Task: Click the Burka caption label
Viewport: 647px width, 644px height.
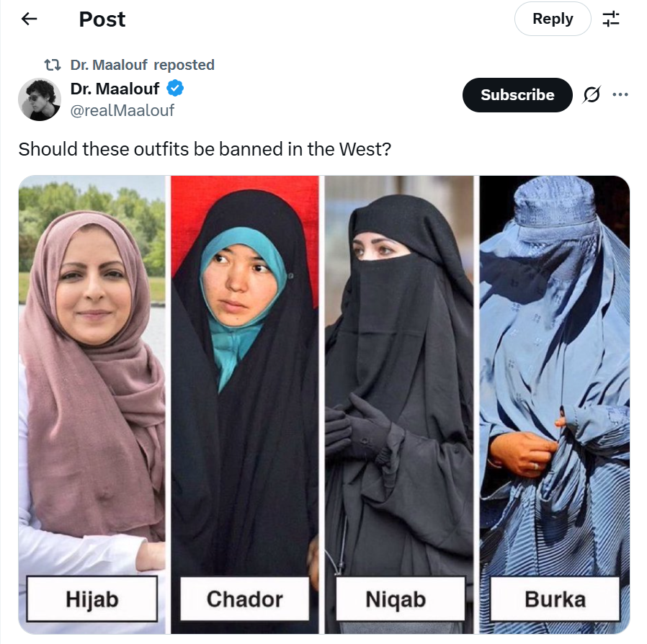Action: pos(555,599)
